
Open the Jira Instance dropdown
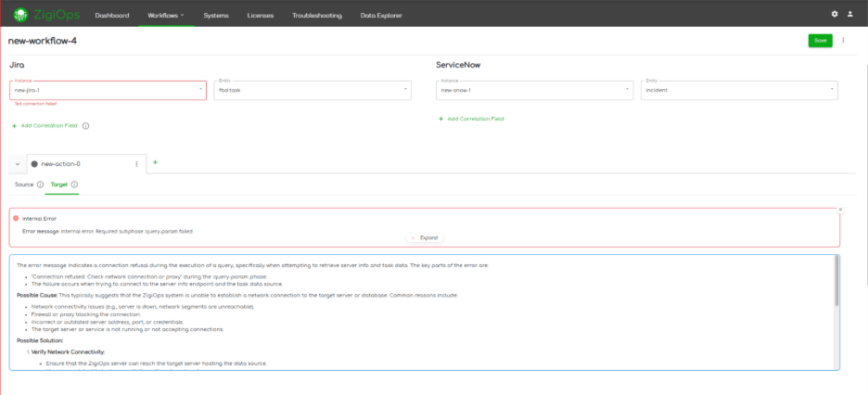click(108, 90)
